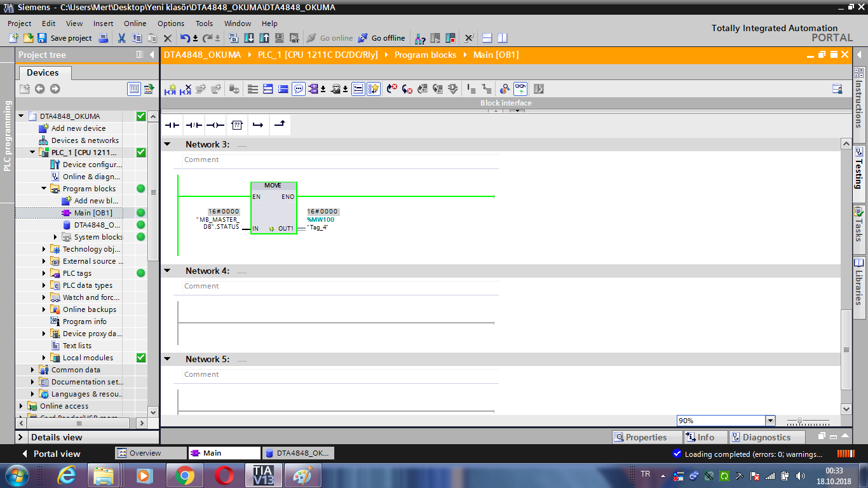Open Google Chrome from taskbar
This screenshot has width=868, height=488.
[185, 475]
